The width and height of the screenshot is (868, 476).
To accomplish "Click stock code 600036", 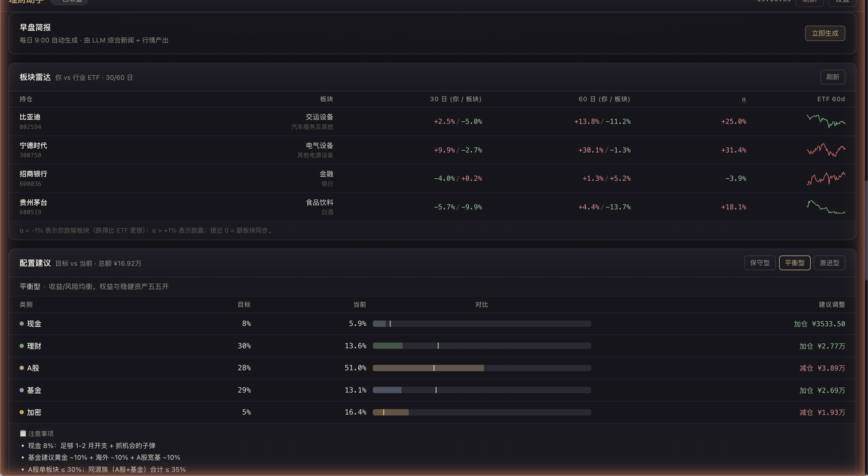I will tap(30, 184).
